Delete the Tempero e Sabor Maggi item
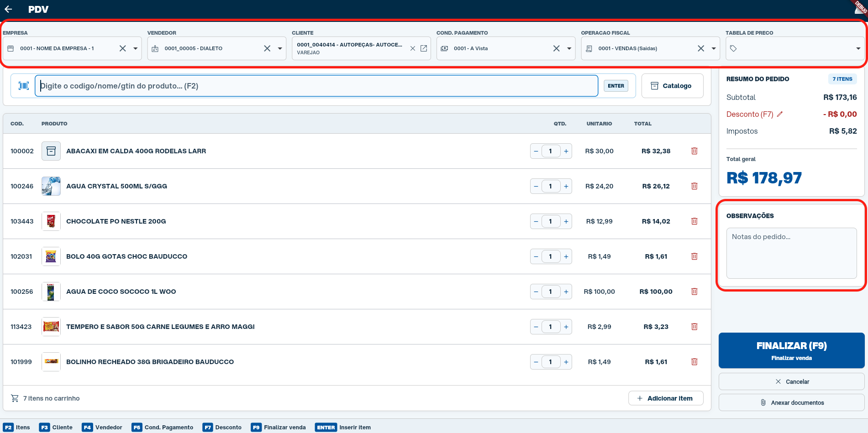Viewport: 868px width, 433px height. [694, 327]
